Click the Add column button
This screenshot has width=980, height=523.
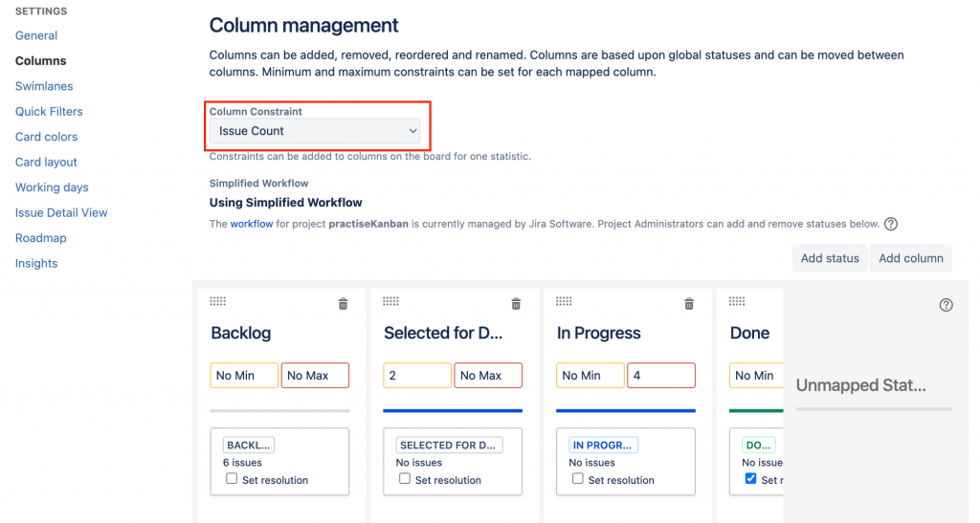coord(911,258)
